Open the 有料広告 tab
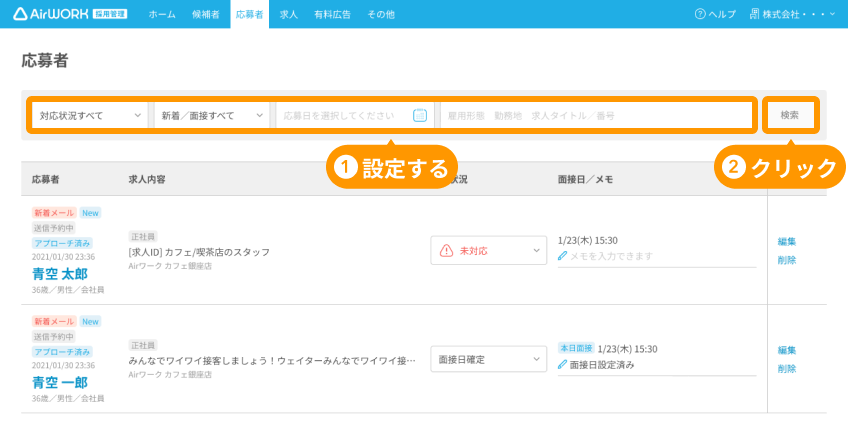848x428 pixels. [333, 15]
